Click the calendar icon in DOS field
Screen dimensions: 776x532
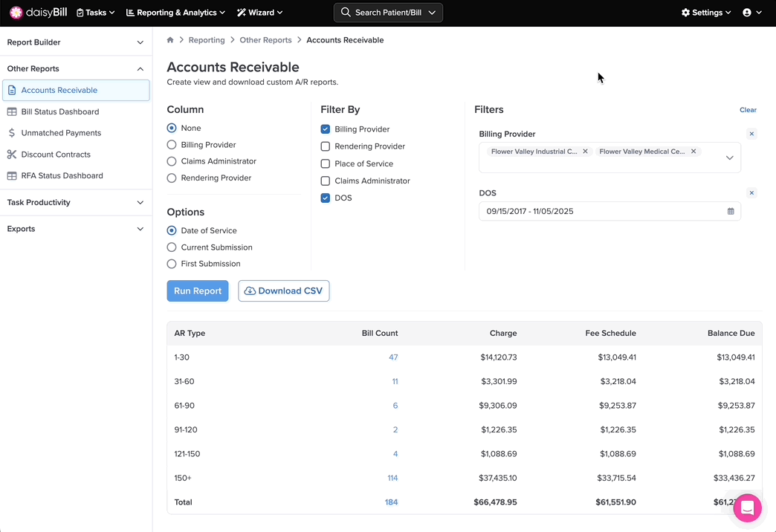click(731, 212)
